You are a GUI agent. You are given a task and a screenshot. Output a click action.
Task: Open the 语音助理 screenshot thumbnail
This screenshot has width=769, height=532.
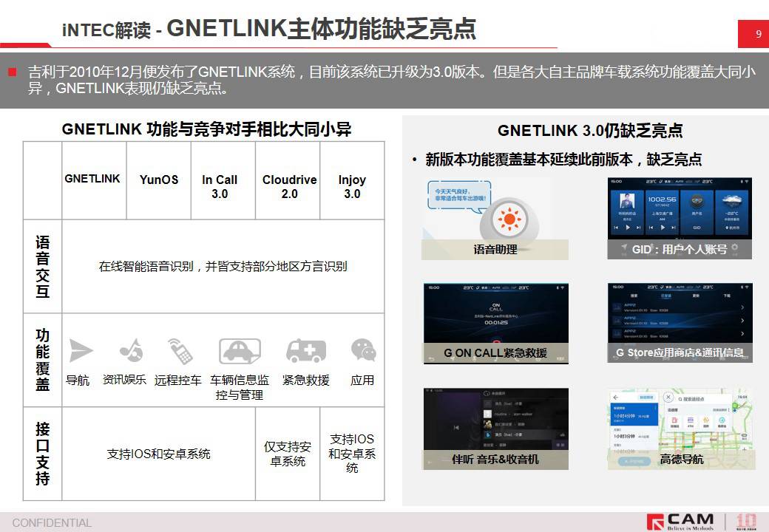tap(495, 219)
